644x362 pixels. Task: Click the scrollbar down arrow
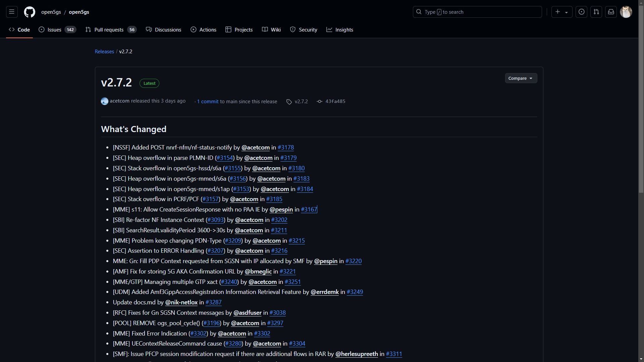pyautogui.click(x=641, y=359)
